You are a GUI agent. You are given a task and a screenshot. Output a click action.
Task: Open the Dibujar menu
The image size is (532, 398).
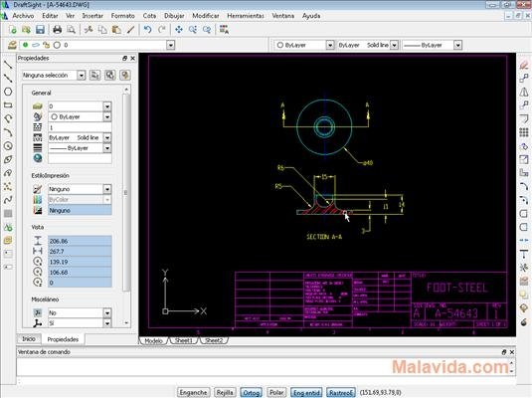[174, 16]
